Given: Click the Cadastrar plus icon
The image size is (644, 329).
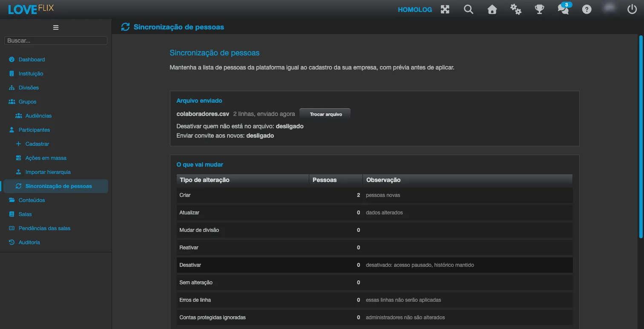Looking at the screenshot, I should [18, 144].
